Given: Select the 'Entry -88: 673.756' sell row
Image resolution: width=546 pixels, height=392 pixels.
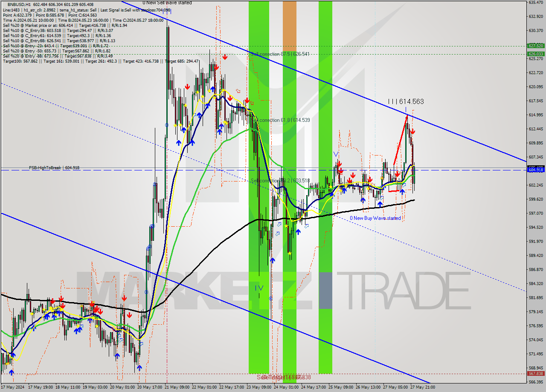Looking at the screenshot, I should [x=58, y=56].
